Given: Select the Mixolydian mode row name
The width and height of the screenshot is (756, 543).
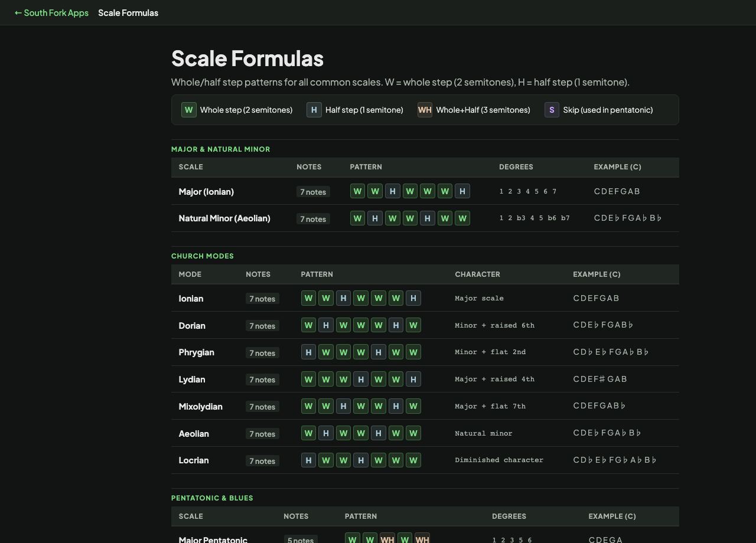Looking at the screenshot, I should 200,406.
